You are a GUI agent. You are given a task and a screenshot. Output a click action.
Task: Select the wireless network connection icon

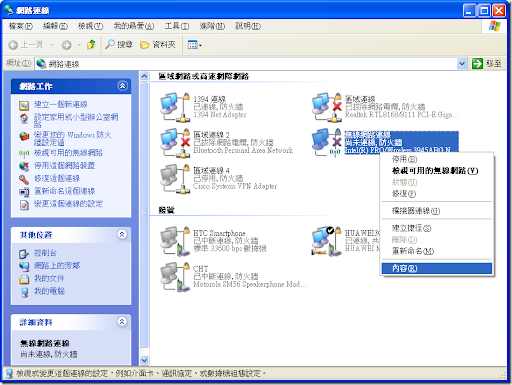pos(326,142)
